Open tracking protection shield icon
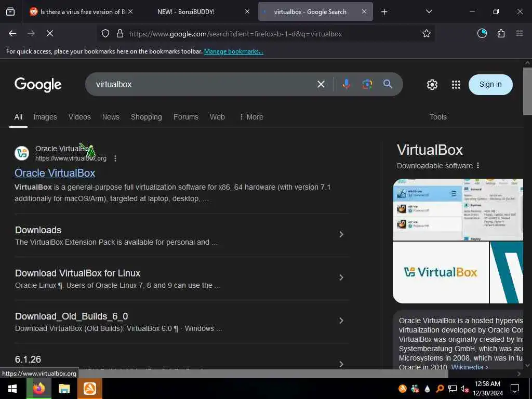The width and height of the screenshot is (532, 399). [x=105, y=34]
